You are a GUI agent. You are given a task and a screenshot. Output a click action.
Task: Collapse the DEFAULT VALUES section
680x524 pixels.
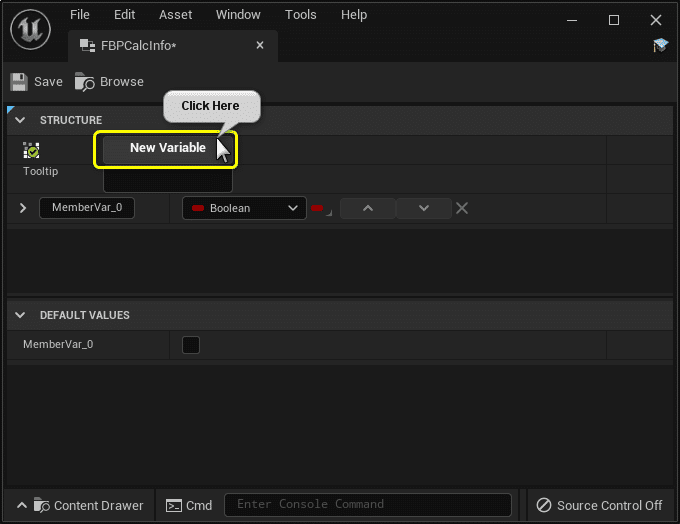20,315
